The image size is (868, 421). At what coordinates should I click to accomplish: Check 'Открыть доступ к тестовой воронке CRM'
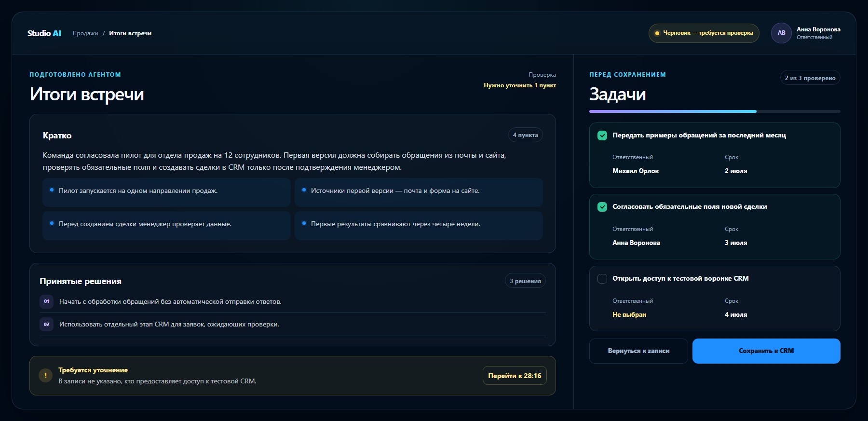tap(602, 279)
